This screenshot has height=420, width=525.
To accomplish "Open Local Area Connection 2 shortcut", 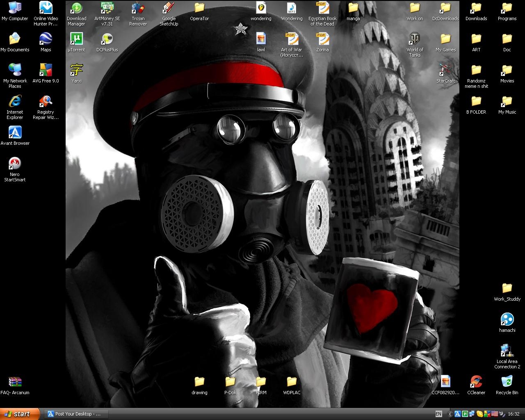I will 507,357.
